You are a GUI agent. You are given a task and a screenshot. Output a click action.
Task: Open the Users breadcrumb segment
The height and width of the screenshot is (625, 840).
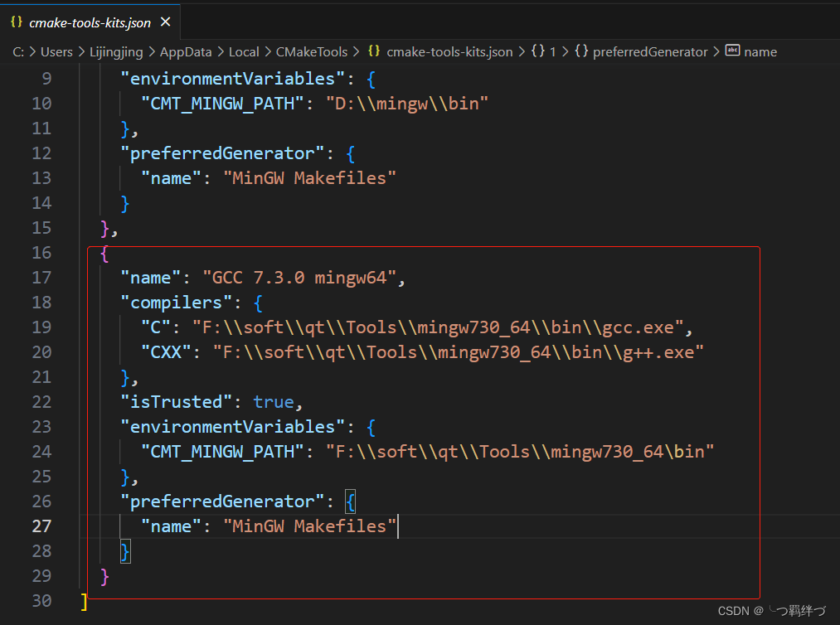[x=56, y=52]
